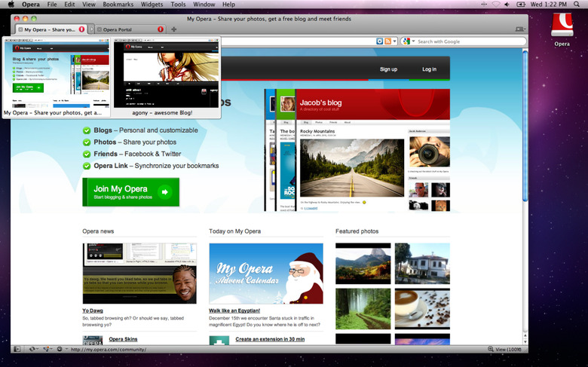Open the Walk like an Egyptian link
The height and width of the screenshot is (367, 588).
point(234,310)
